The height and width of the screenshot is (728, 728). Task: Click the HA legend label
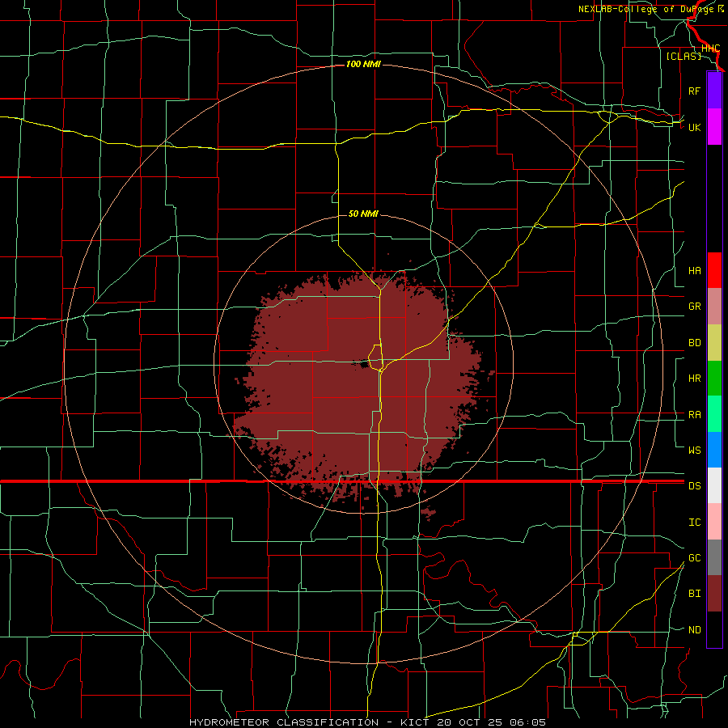click(x=694, y=271)
